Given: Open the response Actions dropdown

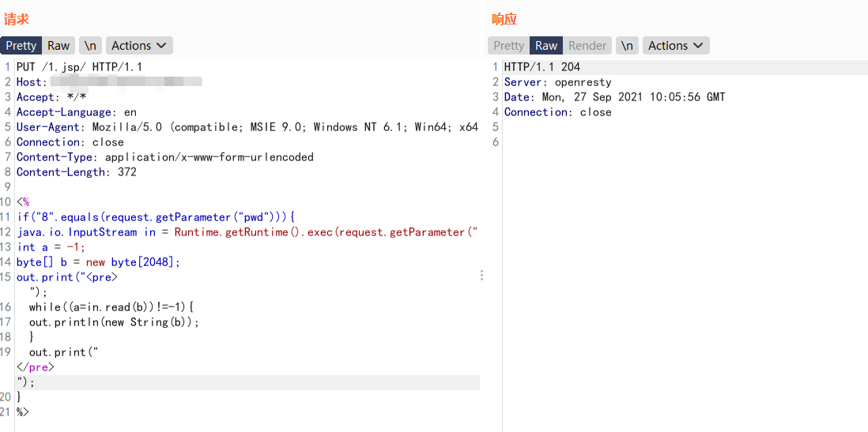Looking at the screenshot, I should [x=676, y=45].
